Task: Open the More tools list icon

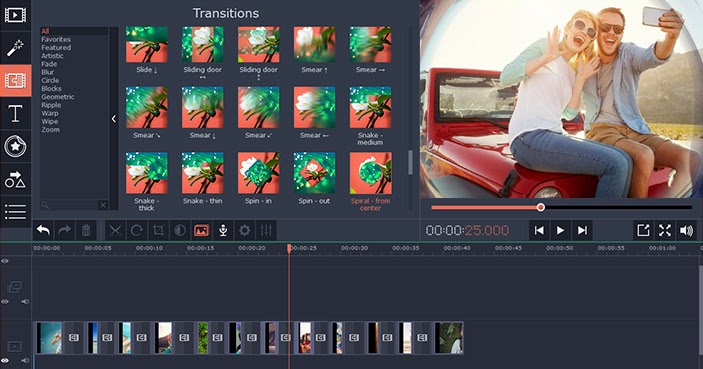Action: tap(15, 212)
